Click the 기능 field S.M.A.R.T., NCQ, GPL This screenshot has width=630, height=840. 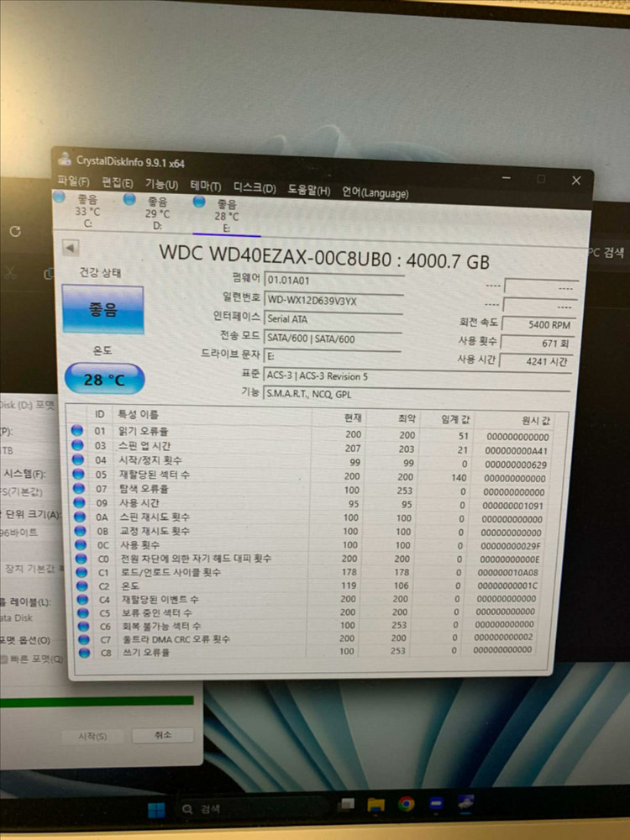(417, 394)
